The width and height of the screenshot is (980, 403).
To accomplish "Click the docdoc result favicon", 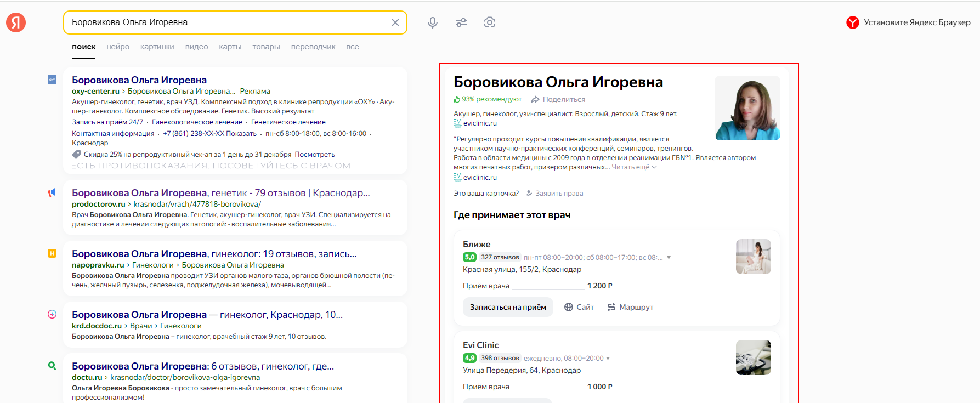I will [x=52, y=314].
